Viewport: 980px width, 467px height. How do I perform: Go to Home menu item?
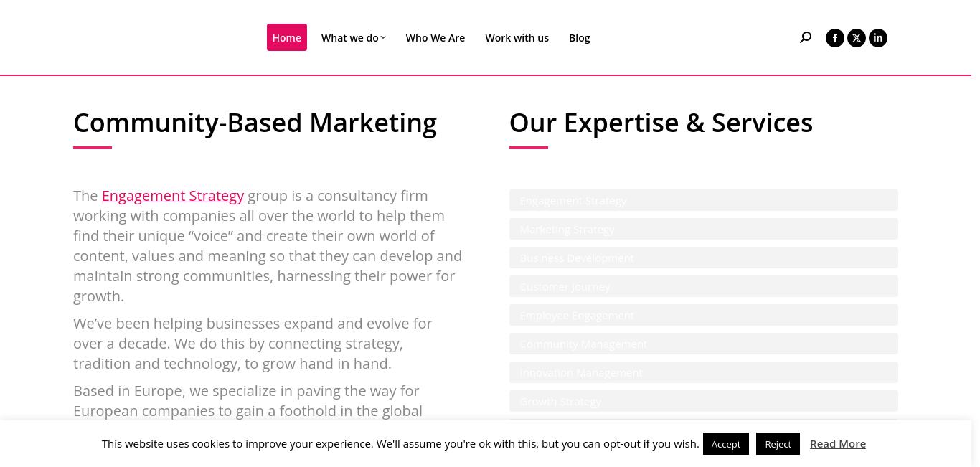click(x=287, y=37)
